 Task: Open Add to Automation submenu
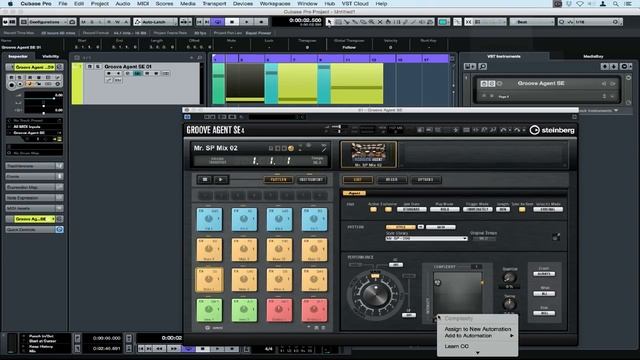click(x=478, y=336)
